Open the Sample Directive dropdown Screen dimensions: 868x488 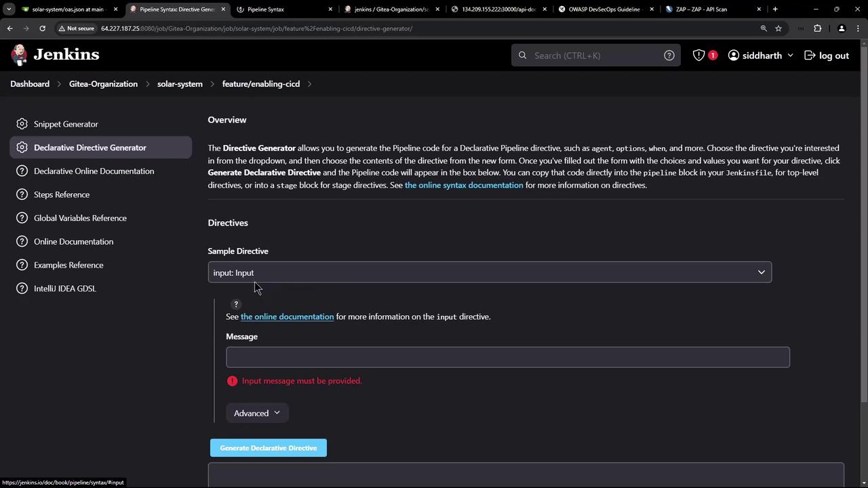[x=490, y=272]
